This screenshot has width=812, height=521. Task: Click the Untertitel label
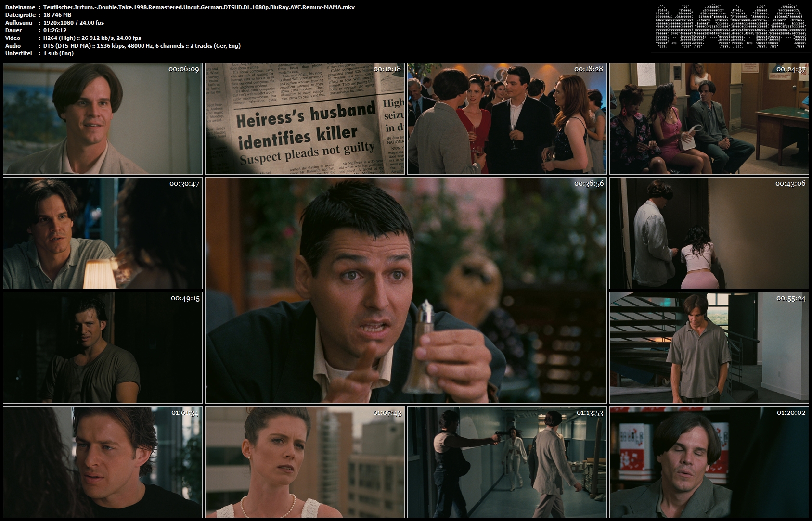(x=19, y=53)
